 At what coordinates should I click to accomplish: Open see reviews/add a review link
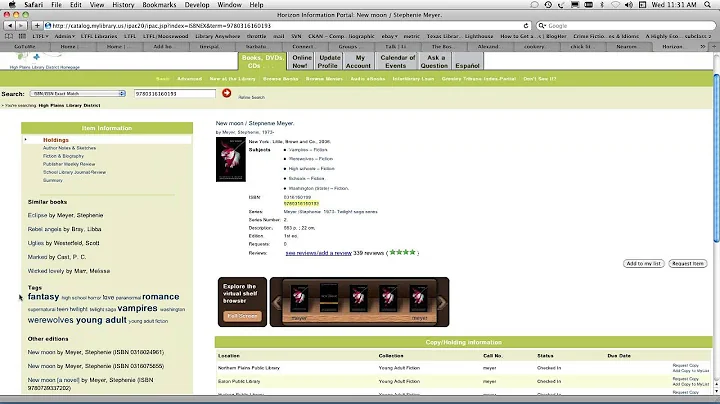[x=318, y=253]
